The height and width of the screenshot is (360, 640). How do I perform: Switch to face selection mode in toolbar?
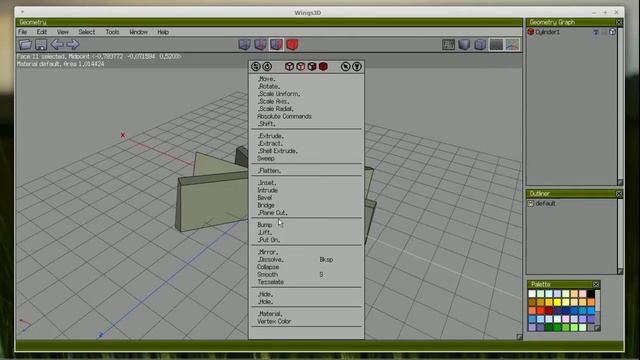click(x=276, y=44)
